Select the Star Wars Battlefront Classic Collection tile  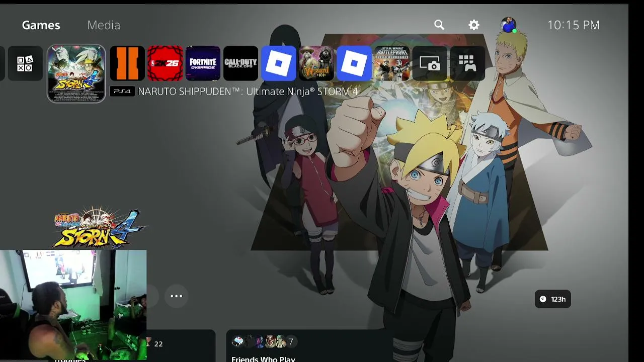point(392,63)
